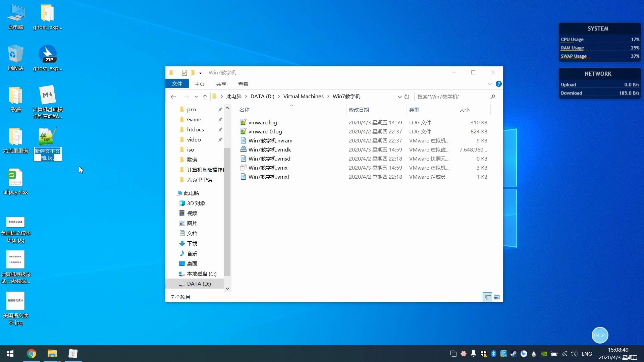
Task: Open address bar history dropdown
Action: click(x=399, y=97)
